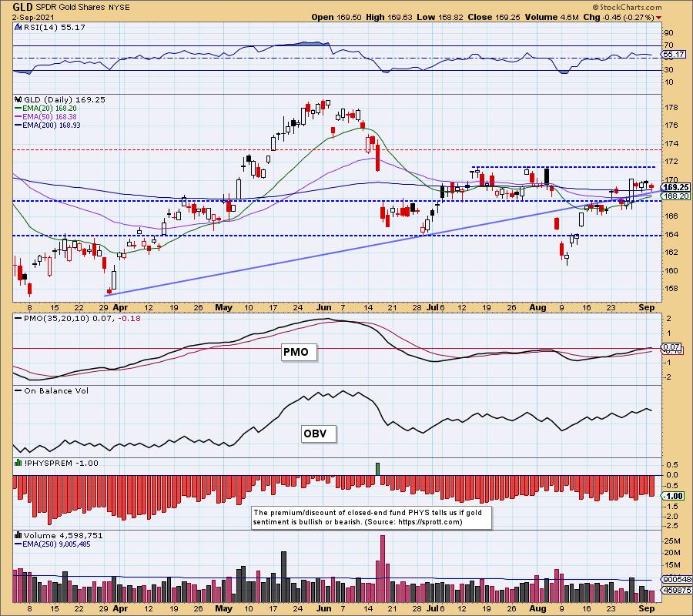Click the Volume 4,598,751 legend label

(63, 536)
